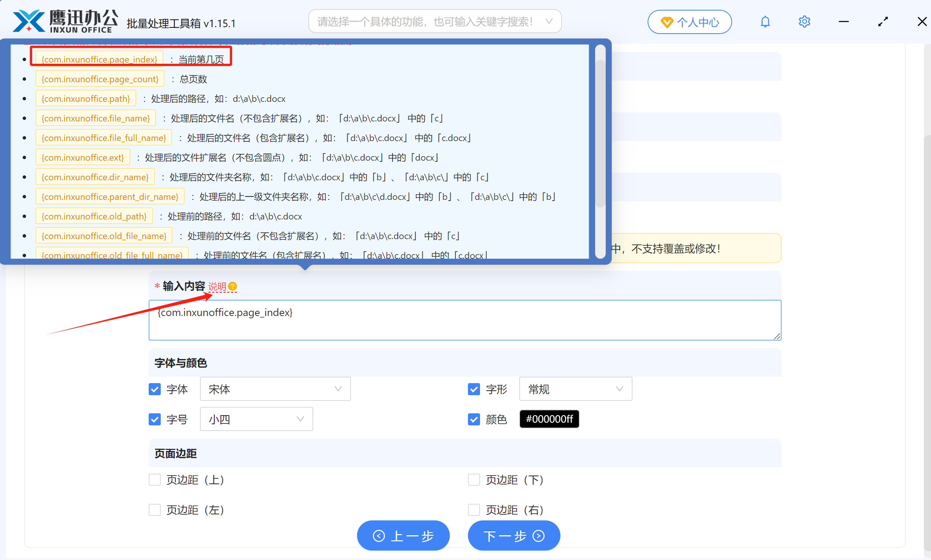Enable 页边距（上）checkbox

tap(154, 479)
